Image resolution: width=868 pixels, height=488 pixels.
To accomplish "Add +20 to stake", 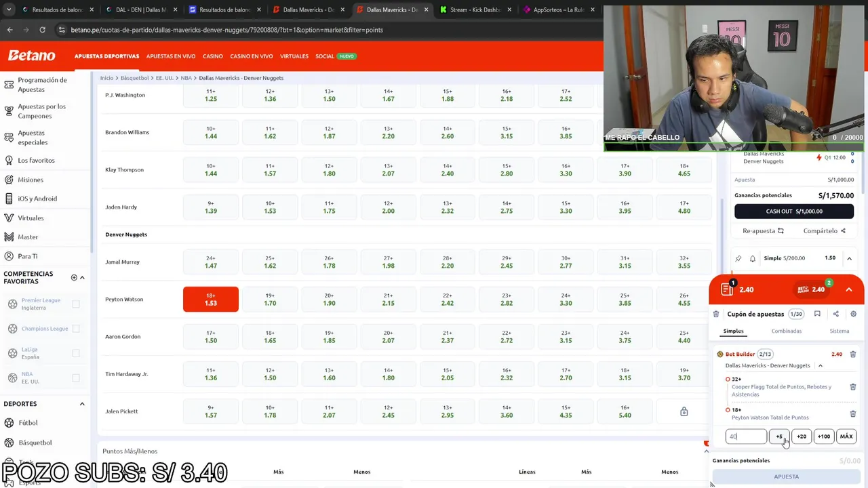I will [802, 436].
